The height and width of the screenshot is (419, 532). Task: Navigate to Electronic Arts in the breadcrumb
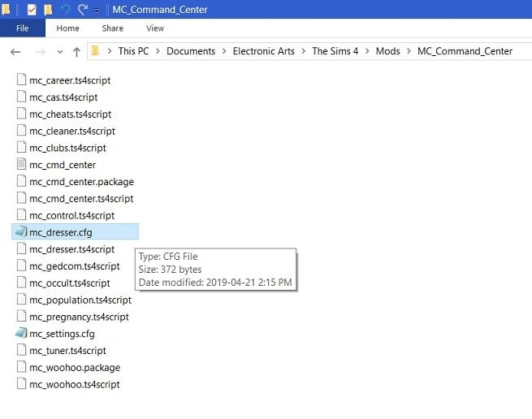[264, 51]
